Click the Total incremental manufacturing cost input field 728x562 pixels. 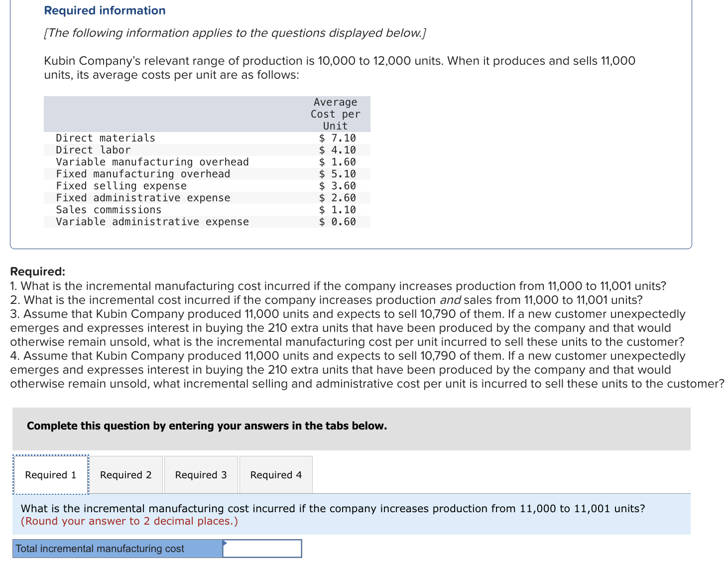(262, 549)
